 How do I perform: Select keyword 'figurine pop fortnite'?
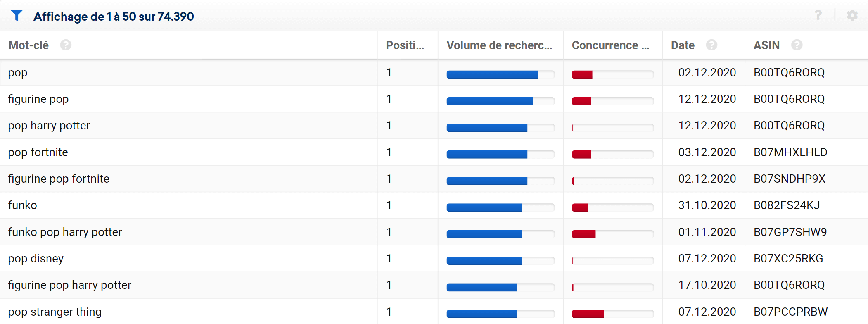click(59, 179)
